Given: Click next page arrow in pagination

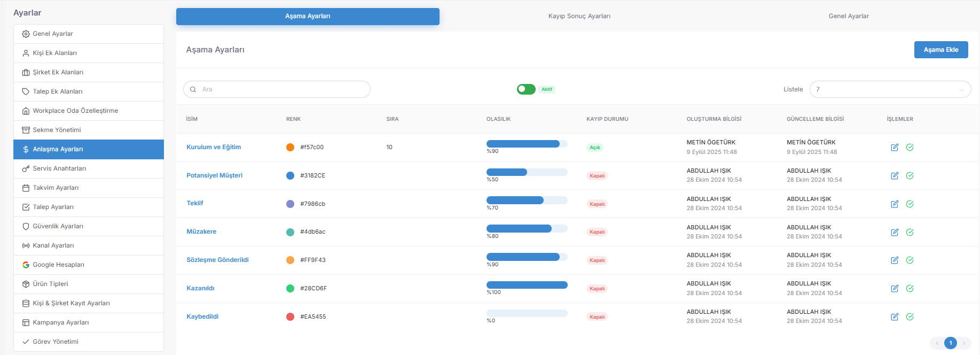Looking at the screenshot, I should pos(964,343).
